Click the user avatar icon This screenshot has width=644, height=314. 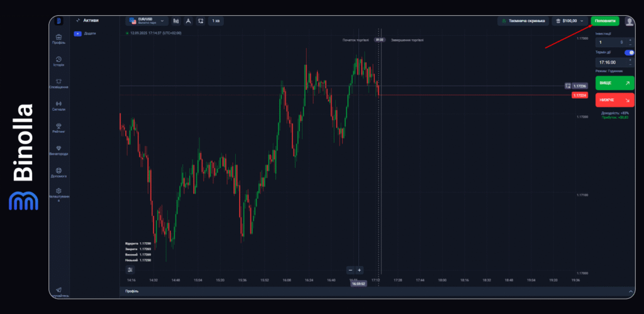pos(629,21)
